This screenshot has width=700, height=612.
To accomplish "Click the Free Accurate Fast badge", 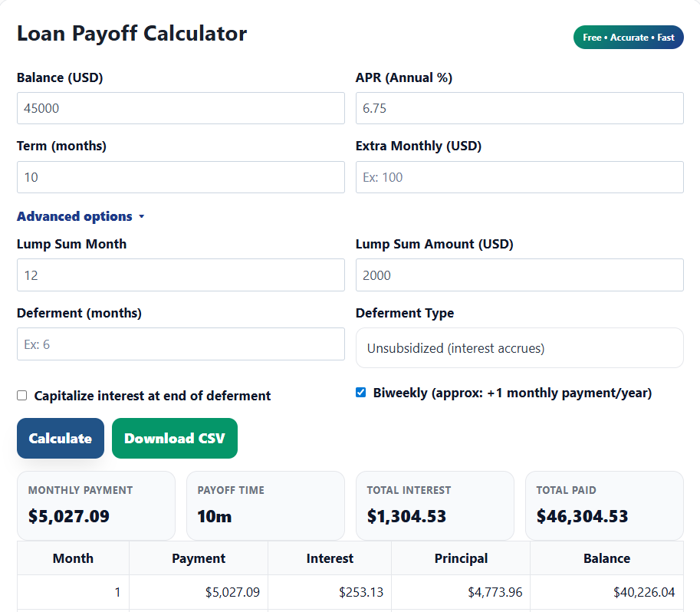I will (628, 37).
